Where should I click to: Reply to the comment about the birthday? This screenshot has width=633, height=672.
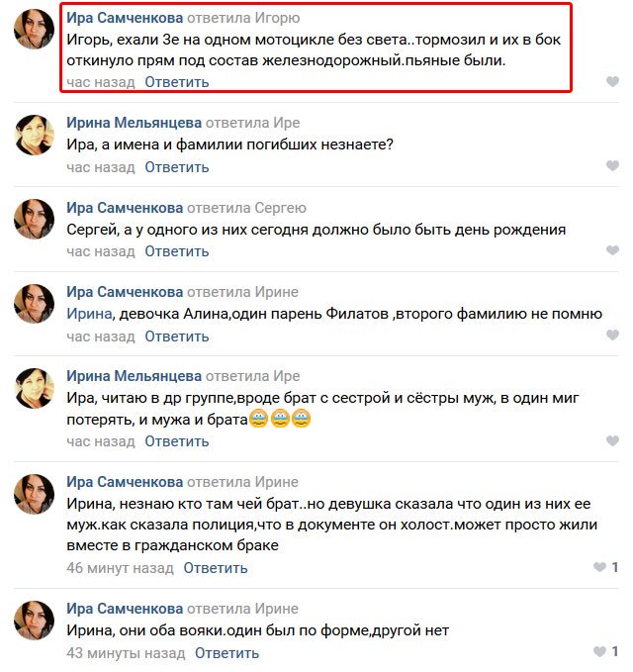177,251
